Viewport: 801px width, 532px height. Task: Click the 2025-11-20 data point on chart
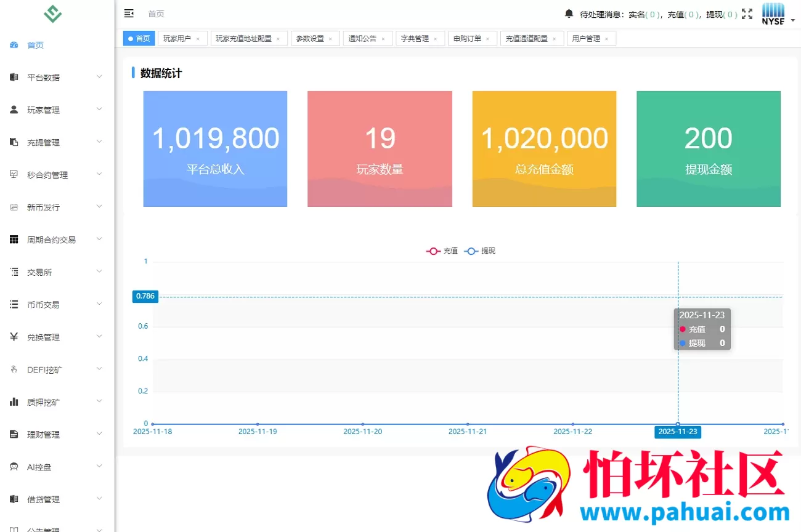coord(363,424)
